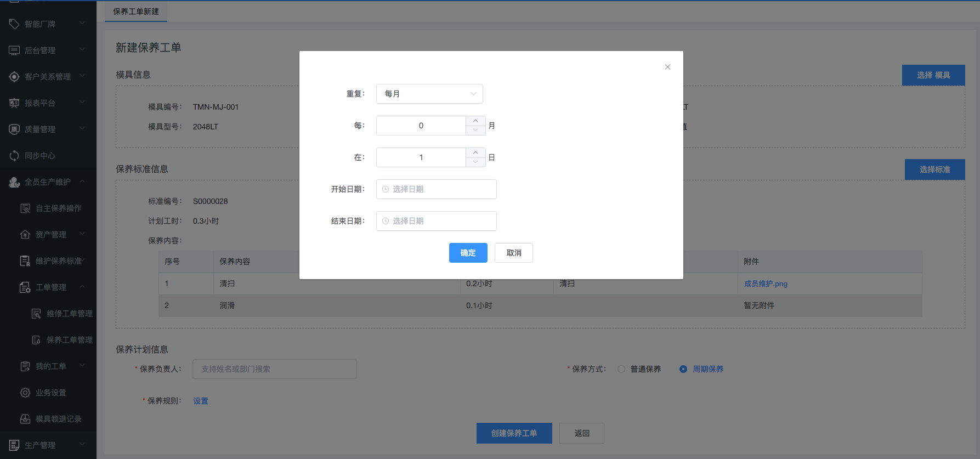Increase the 每 month interval stepper
Viewport: 980px width, 459px height.
(475, 121)
